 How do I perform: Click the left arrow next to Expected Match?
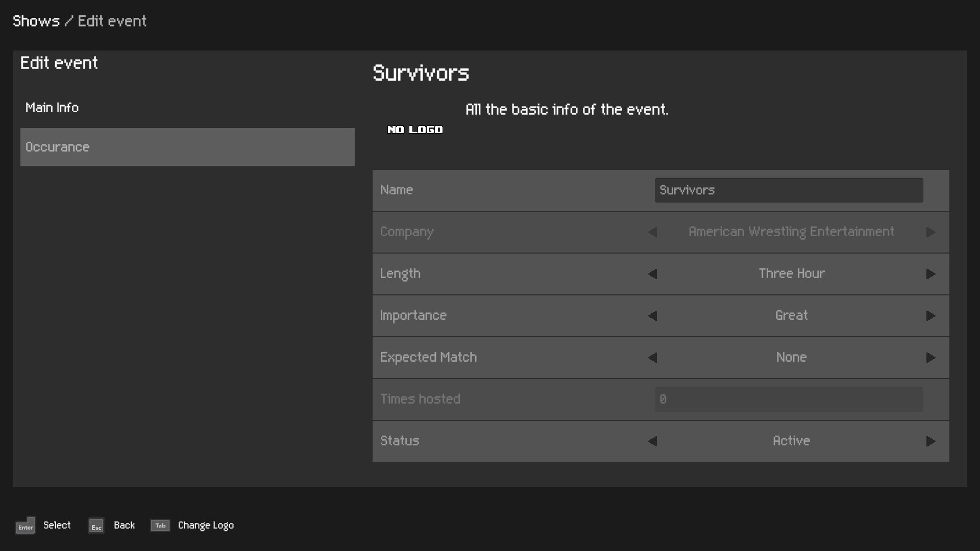pyautogui.click(x=652, y=358)
